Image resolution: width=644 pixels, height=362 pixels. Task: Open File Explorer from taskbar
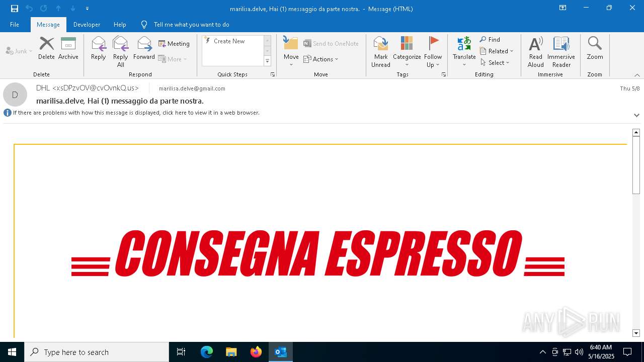pyautogui.click(x=231, y=352)
